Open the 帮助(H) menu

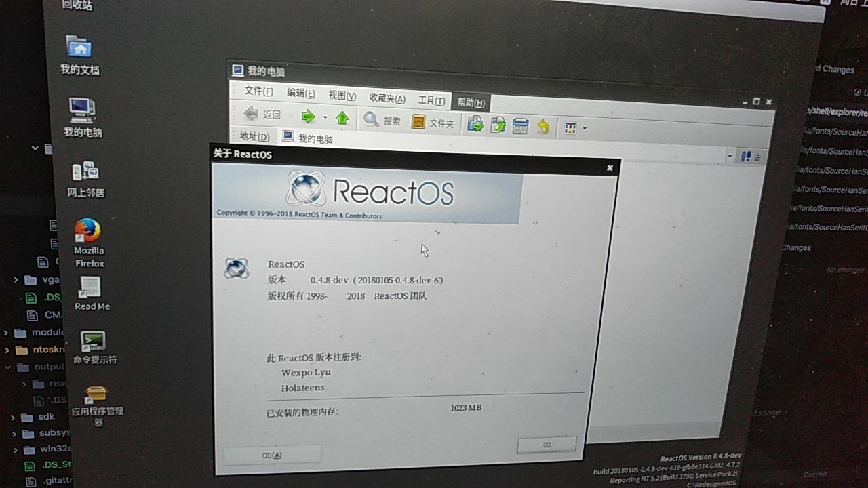(471, 103)
